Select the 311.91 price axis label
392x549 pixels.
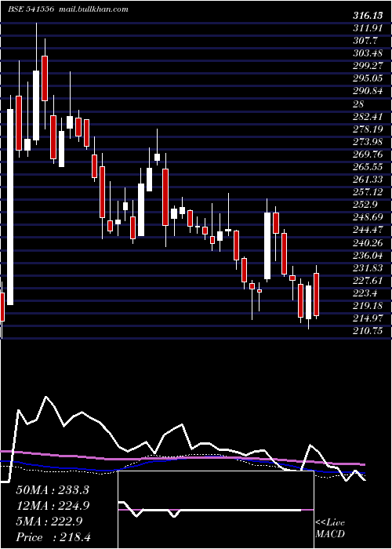click(368, 28)
